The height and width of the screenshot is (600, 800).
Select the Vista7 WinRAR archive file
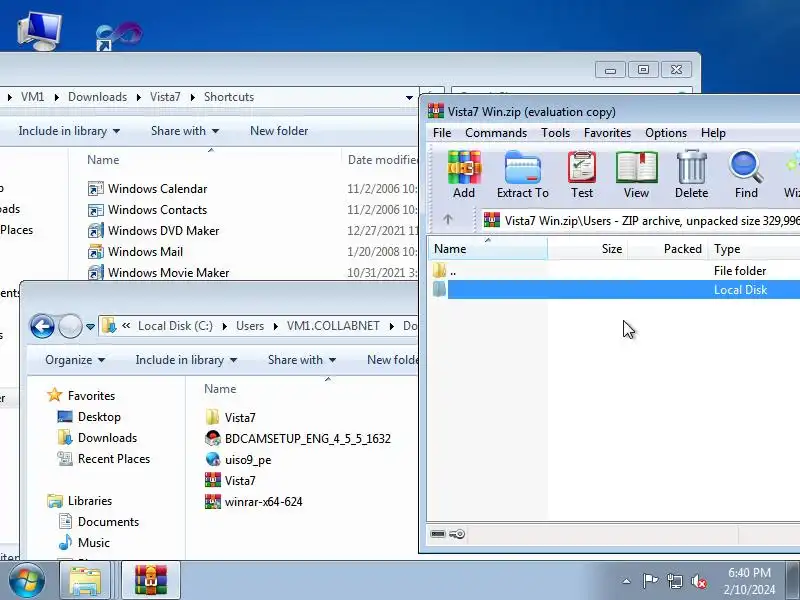click(x=230, y=481)
